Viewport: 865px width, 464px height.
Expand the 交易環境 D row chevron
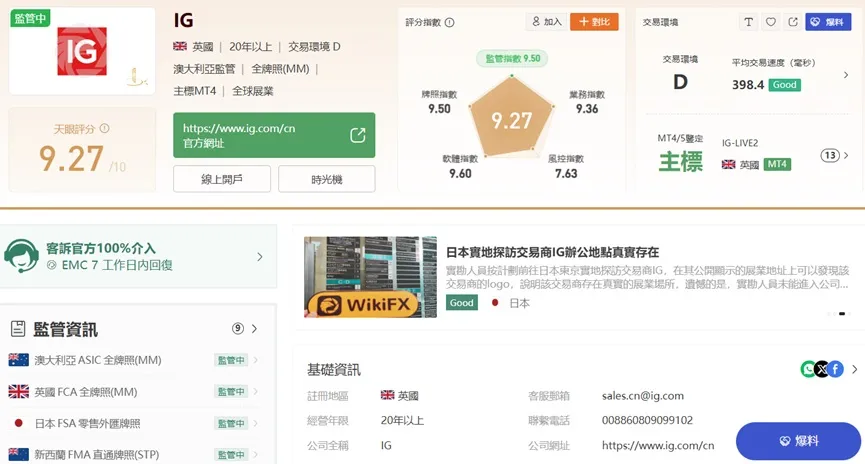point(846,74)
